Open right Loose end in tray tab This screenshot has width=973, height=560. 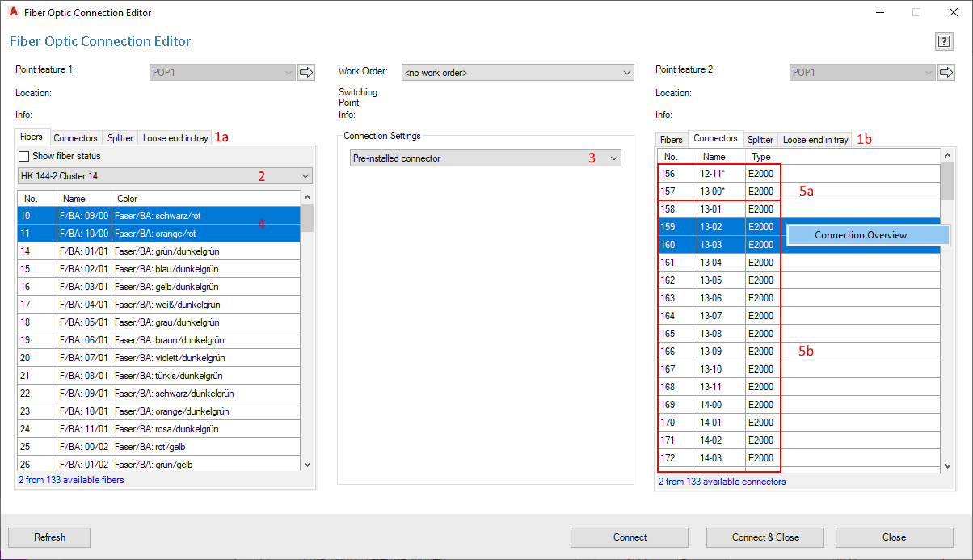coord(815,140)
